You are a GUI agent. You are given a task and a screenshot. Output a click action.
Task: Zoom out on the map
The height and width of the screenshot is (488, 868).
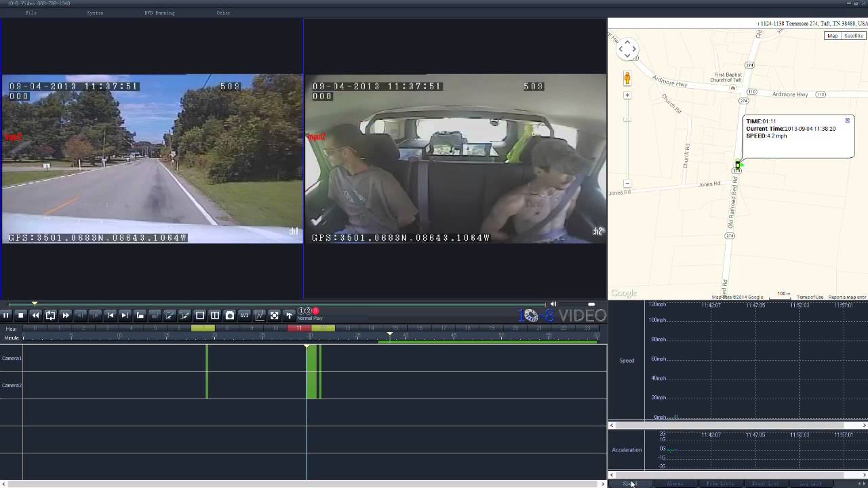(x=627, y=184)
